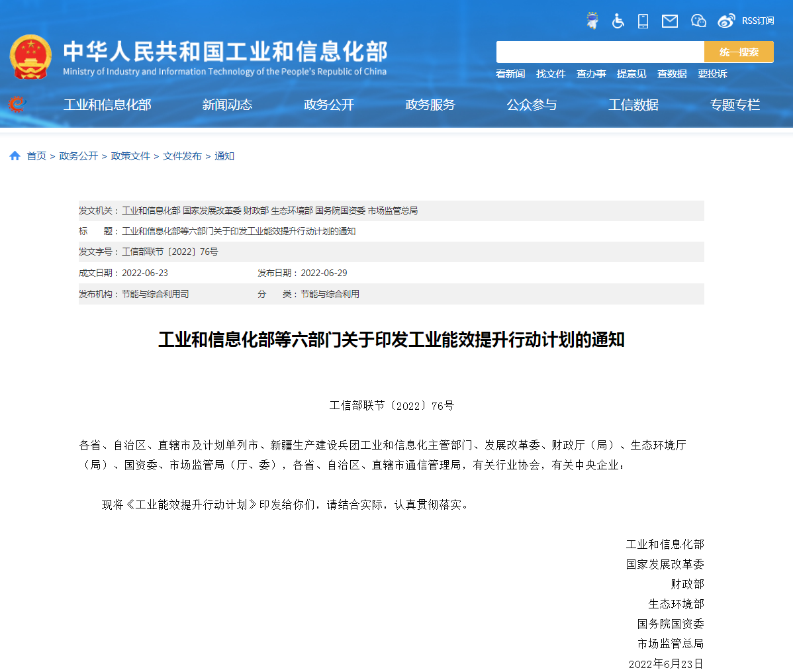The width and height of the screenshot is (793, 672).
Task: Click the bold article headline
Action: pyautogui.click(x=391, y=340)
